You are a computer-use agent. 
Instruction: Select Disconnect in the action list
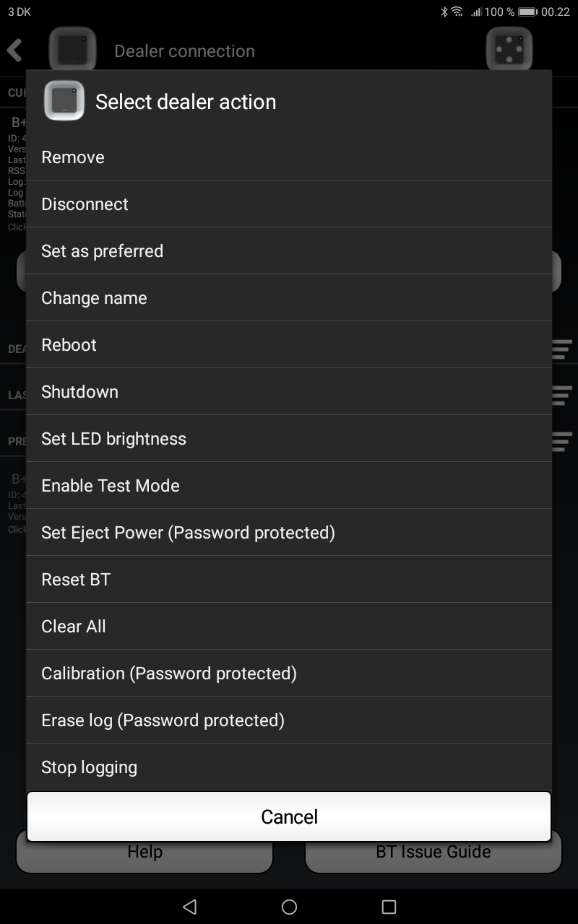click(289, 204)
